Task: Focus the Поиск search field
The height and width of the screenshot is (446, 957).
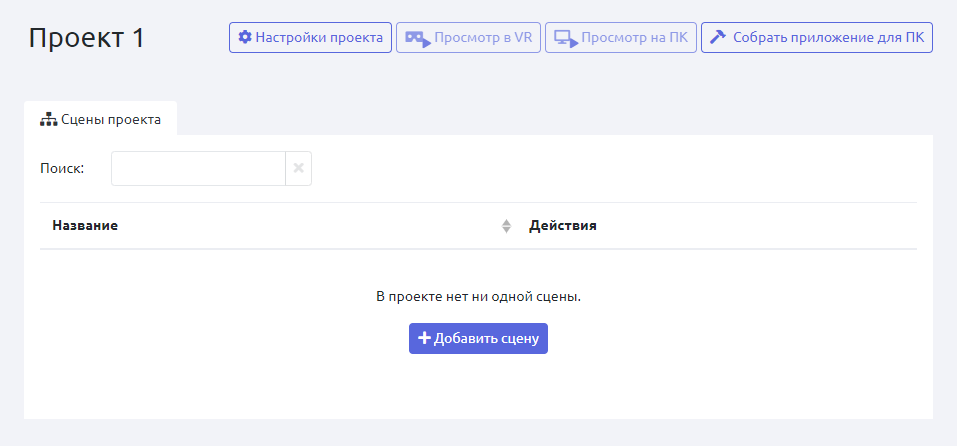Action: [x=198, y=169]
